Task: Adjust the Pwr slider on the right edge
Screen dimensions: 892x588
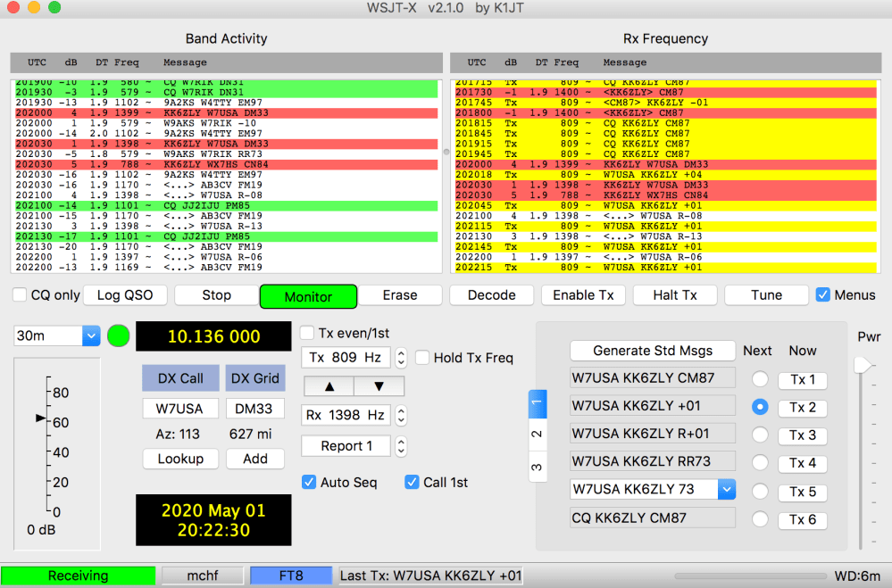Action: (x=863, y=364)
